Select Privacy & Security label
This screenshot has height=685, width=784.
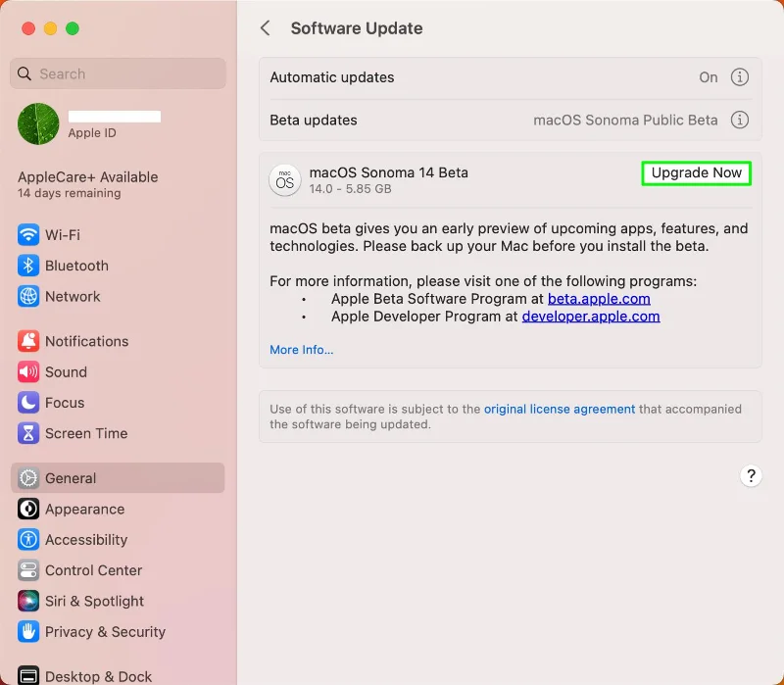click(105, 632)
